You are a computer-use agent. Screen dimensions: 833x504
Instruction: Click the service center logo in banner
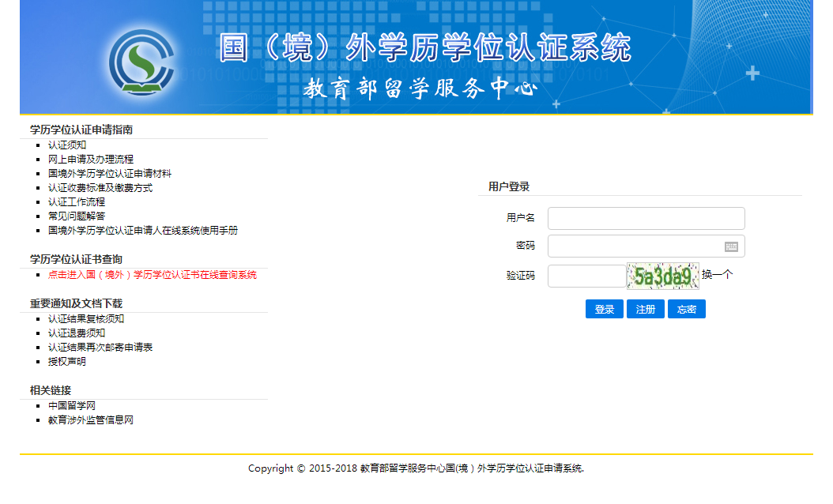click(x=141, y=62)
